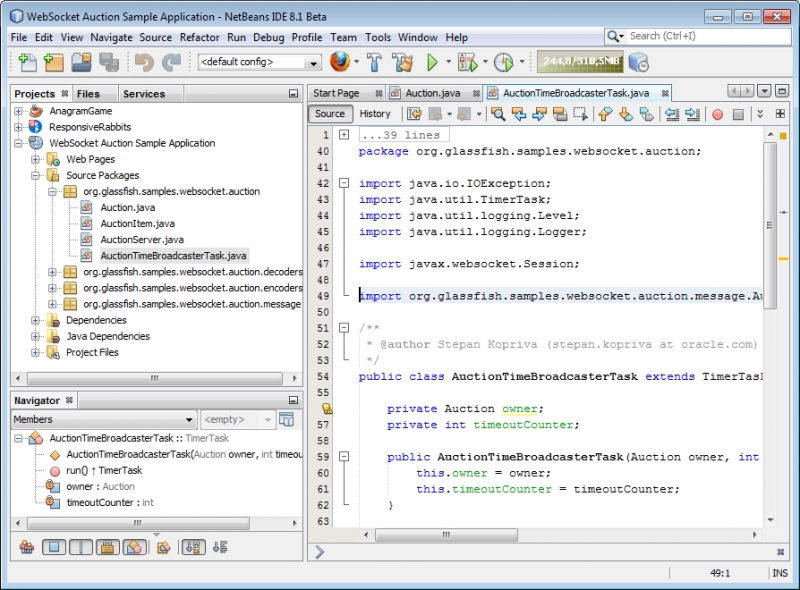Run the project with green play icon
Viewport: 800px width, 590px height.
[433, 62]
